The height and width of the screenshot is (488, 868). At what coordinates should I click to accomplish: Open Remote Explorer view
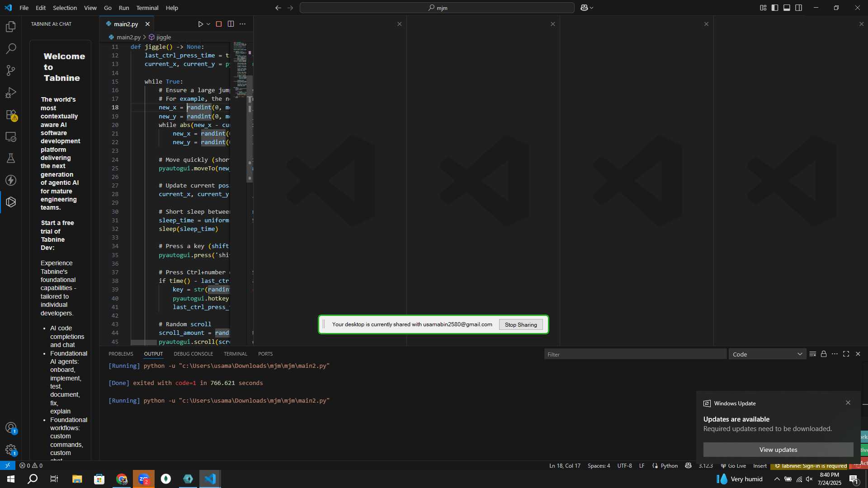pyautogui.click(x=11, y=136)
